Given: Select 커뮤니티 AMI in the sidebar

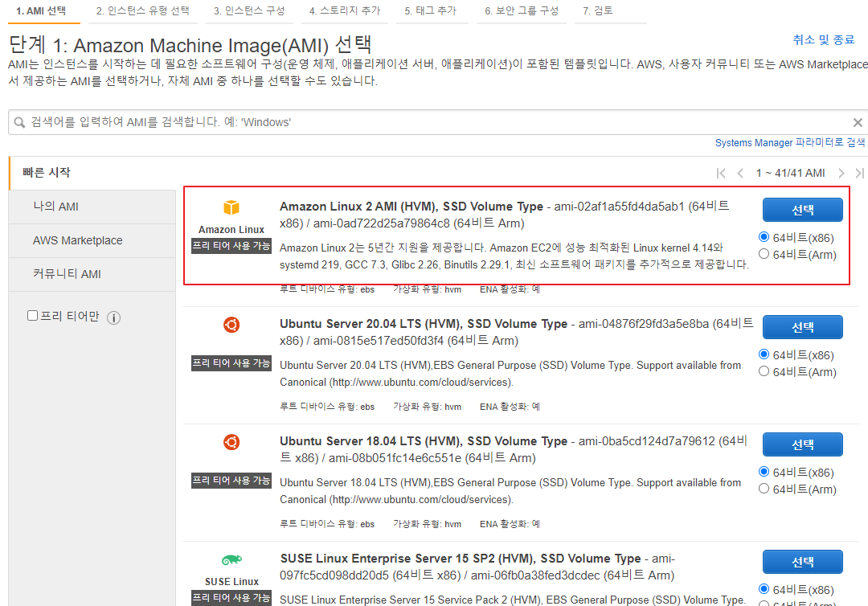Looking at the screenshot, I should click(x=92, y=275).
